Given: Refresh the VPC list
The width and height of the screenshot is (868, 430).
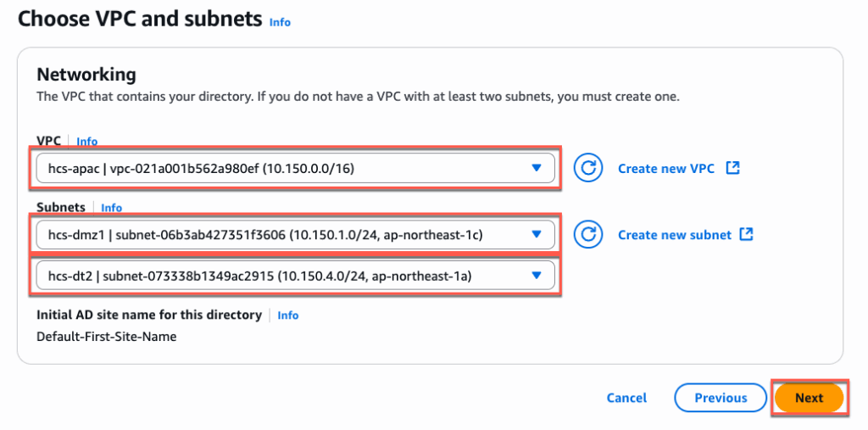Looking at the screenshot, I should point(587,168).
